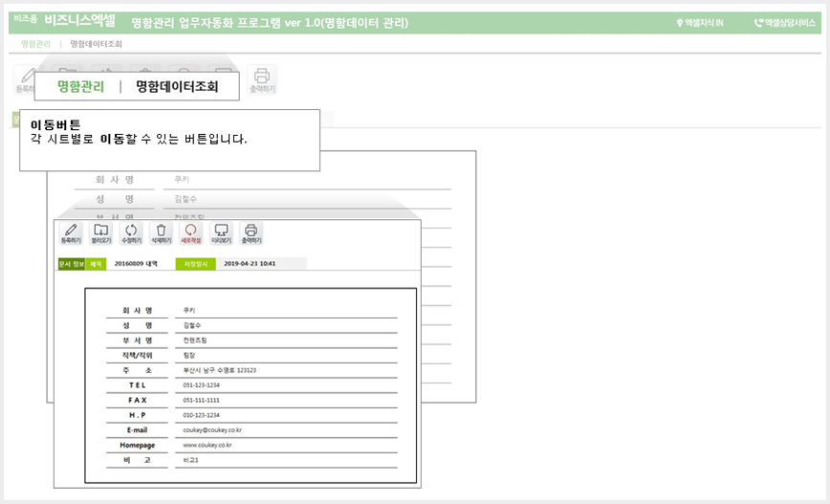Click the 제목 field showing 20160809 내역
830x504 pixels.
click(x=136, y=264)
